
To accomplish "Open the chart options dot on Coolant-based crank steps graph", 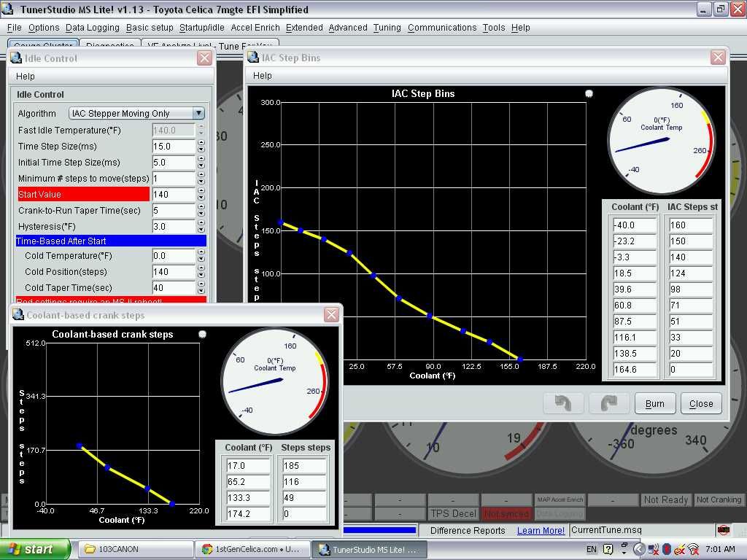I will [x=203, y=334].
